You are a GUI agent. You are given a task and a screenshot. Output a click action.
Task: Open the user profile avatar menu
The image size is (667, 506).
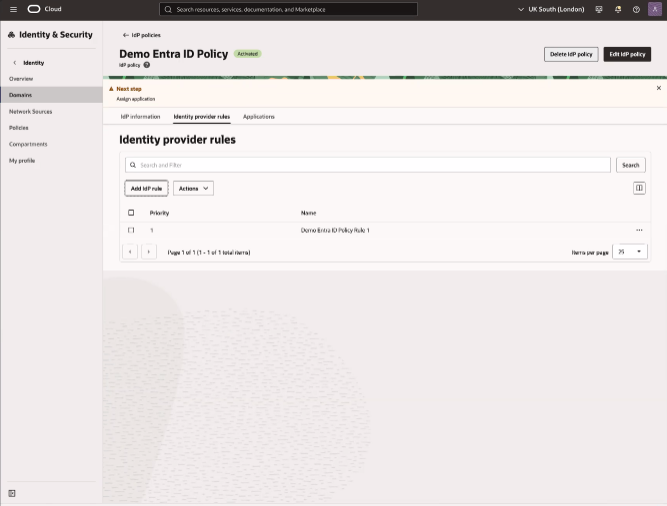655,9
